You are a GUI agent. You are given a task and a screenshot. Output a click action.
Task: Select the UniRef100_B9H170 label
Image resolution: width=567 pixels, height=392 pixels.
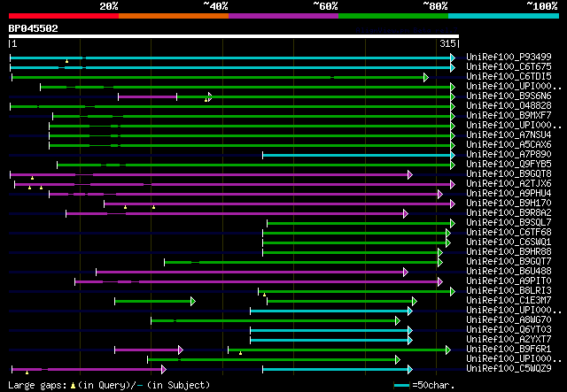pyautogui.click(x=509, y=203)
